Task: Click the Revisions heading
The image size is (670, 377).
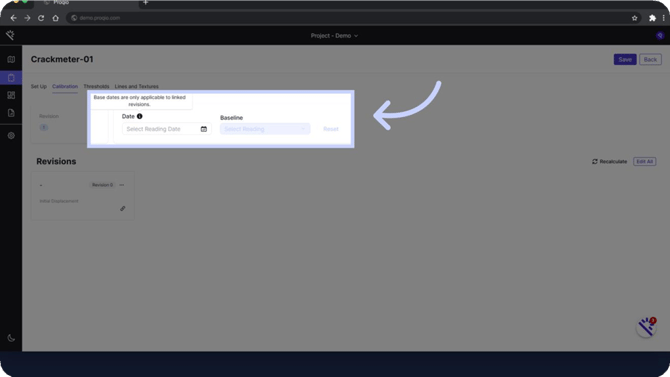Action: point(56,162)
